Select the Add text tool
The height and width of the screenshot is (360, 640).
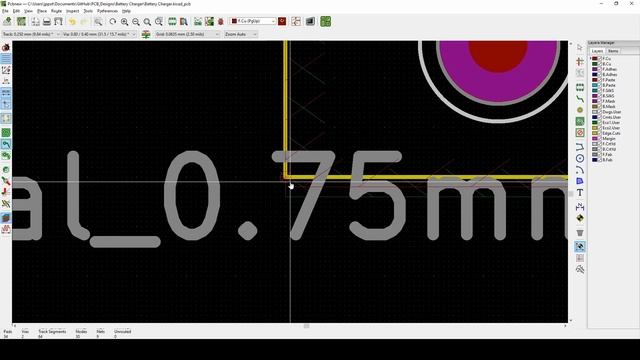point(580,193)
